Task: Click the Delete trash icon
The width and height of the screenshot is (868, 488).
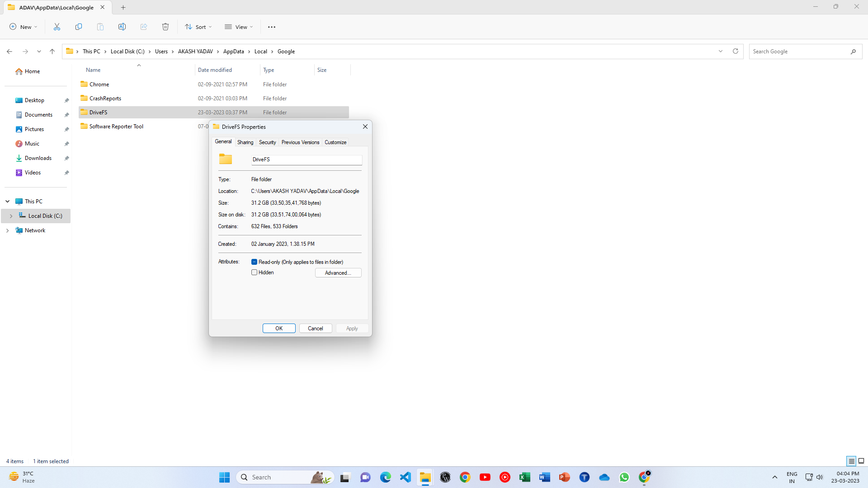Action: pos(165,27)
